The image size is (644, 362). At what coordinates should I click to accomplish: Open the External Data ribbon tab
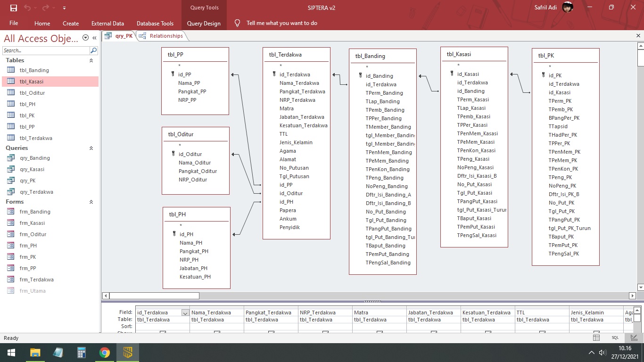pyautogui.click(x=107, y=23)
